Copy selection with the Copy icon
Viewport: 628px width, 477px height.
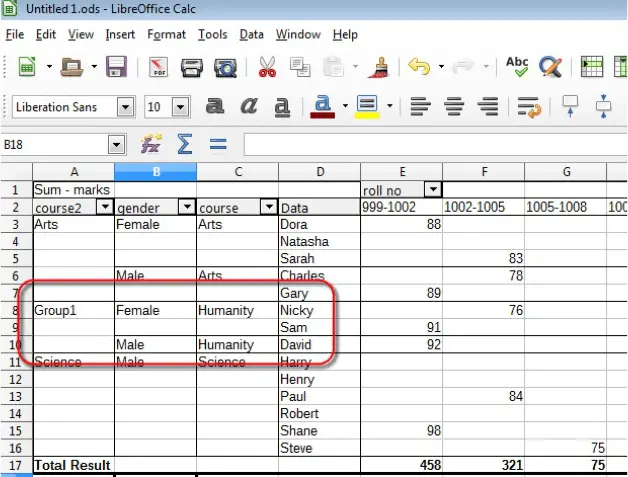pos(300,67)
